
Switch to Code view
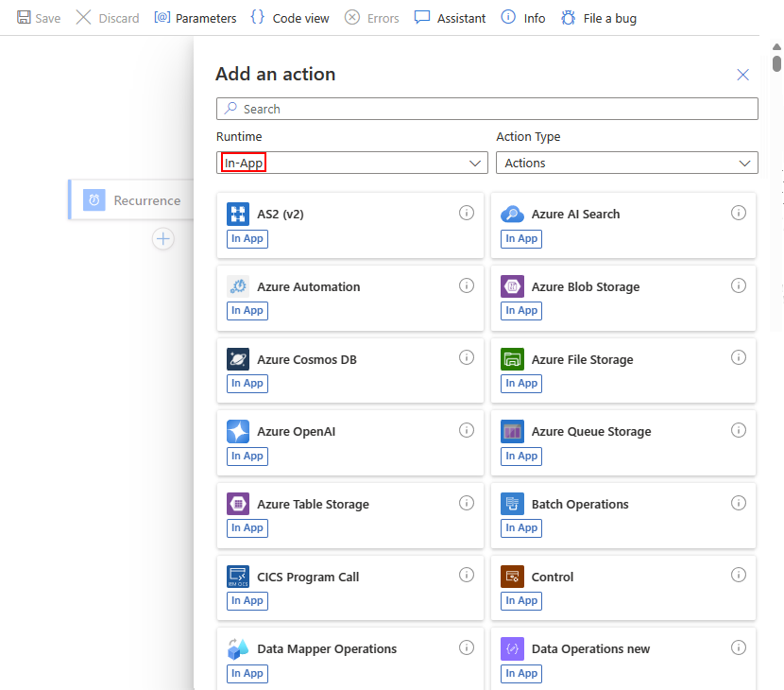click(x=290, y=18)
